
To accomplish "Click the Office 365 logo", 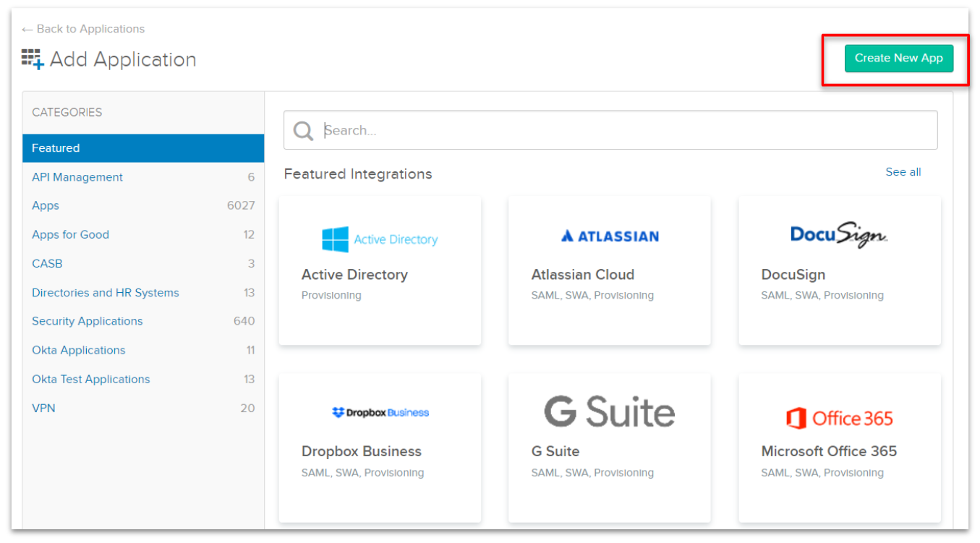I will (840, 418).
